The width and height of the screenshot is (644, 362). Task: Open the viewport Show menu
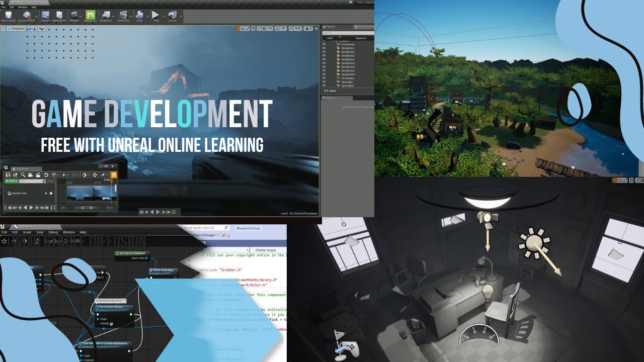[42, 29]
